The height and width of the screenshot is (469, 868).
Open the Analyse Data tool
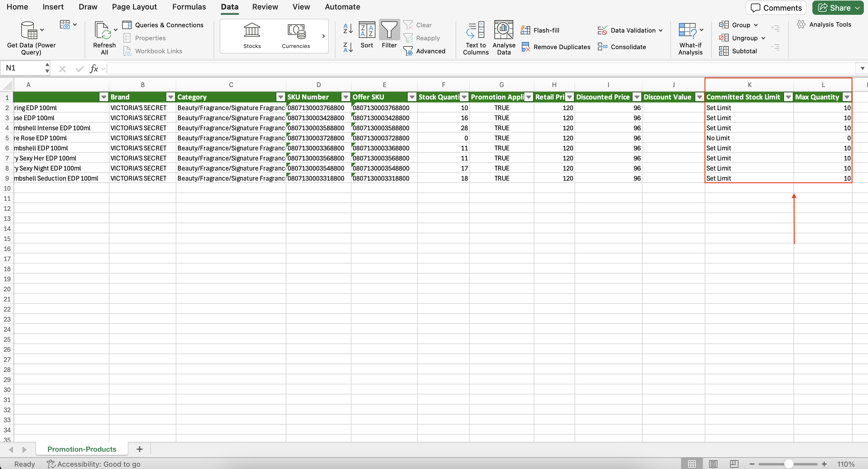click(x=504, y=30)
